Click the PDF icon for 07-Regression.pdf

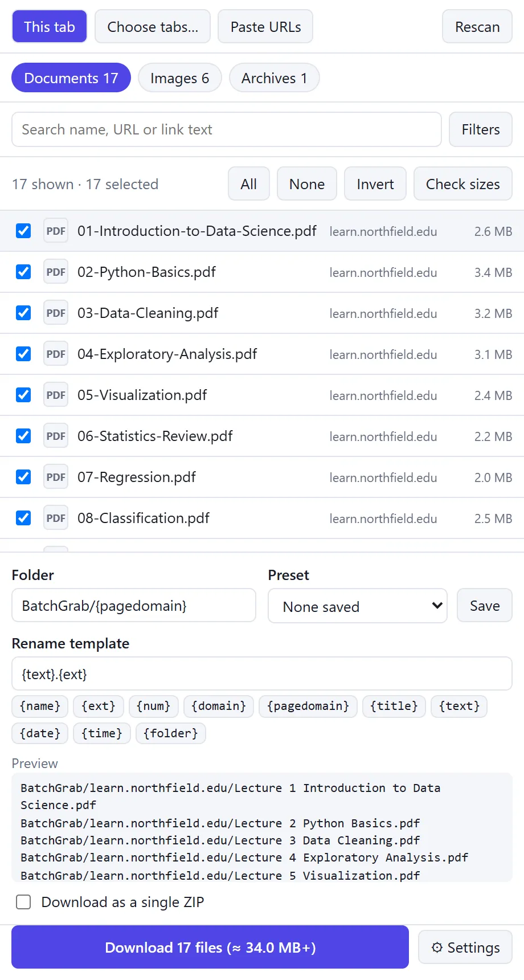[56, 477]
